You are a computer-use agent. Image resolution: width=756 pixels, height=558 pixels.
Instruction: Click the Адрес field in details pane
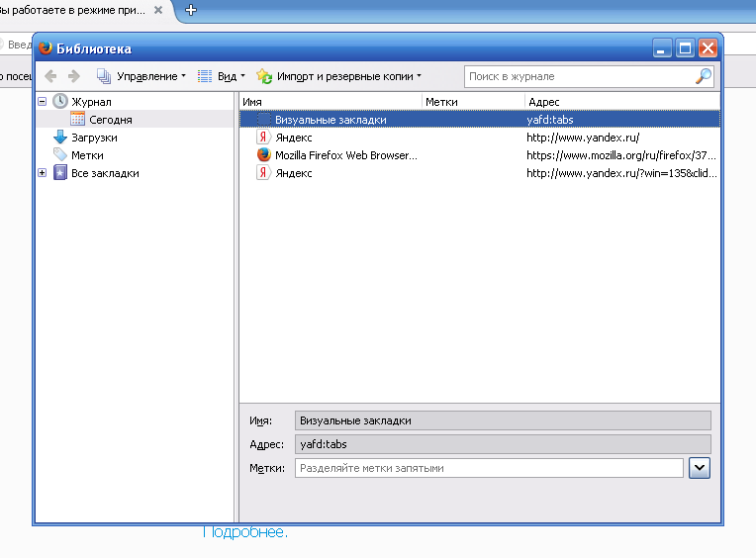(x=503, y=444)
